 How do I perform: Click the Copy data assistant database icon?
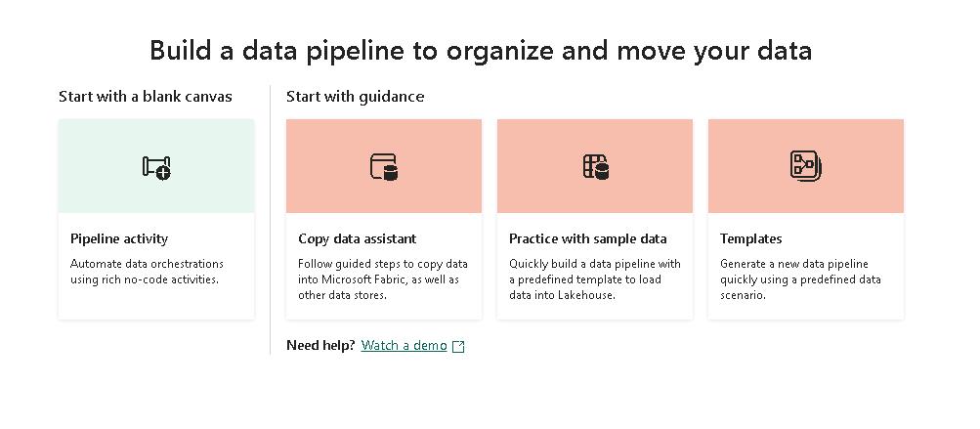coord(384,167)
